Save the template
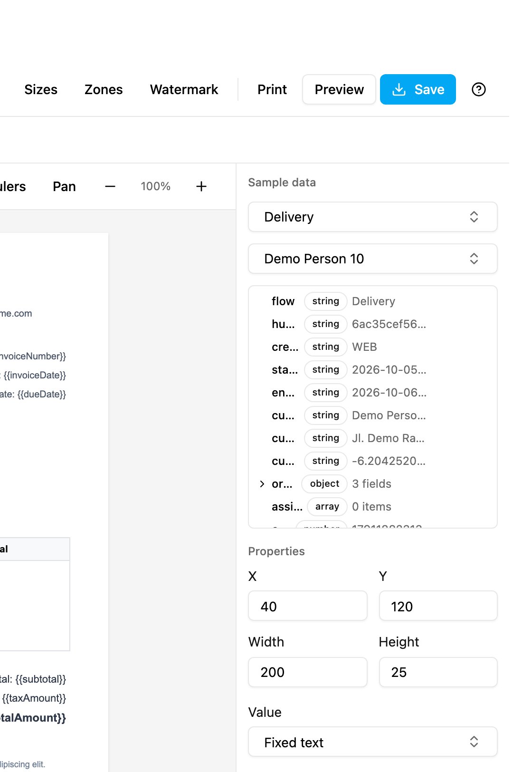Image resolution: width=532 pixels, height=772 pixels. click(418, 89)
